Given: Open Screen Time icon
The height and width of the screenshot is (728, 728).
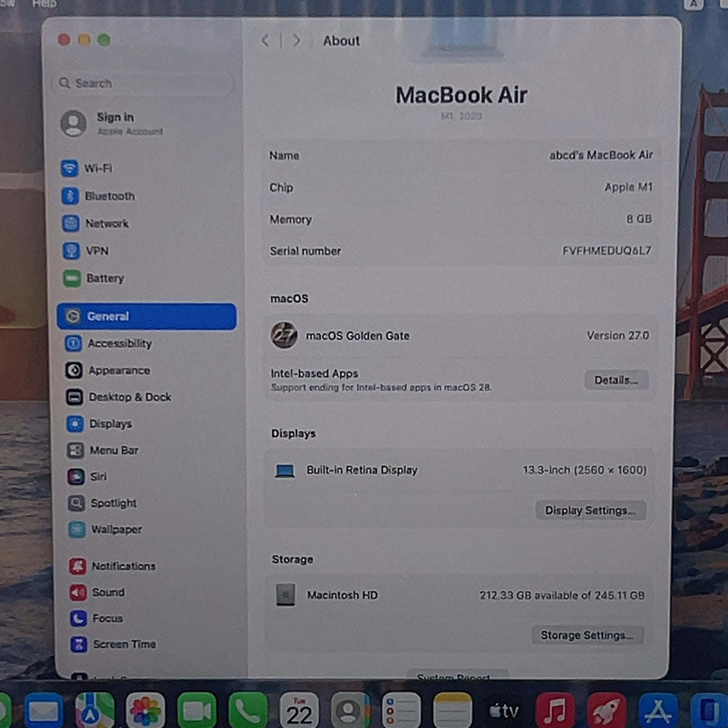Looking at the screenshot, I should click(79, 644).
